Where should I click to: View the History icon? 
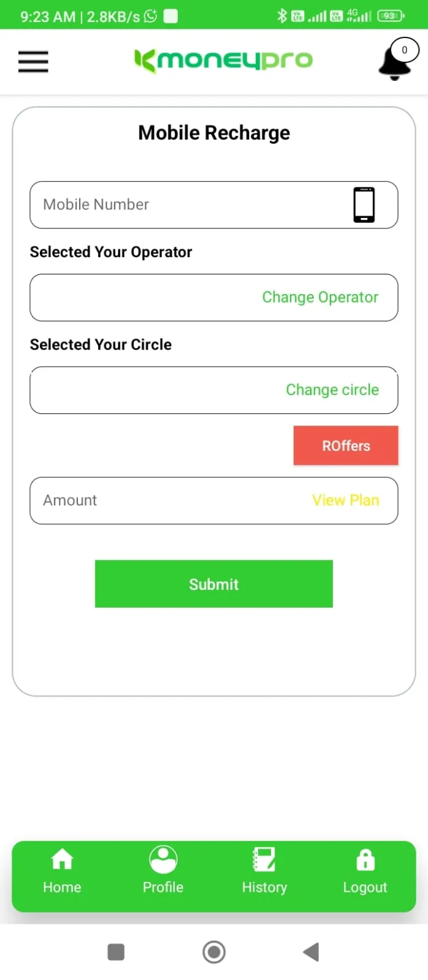[264, 859]
